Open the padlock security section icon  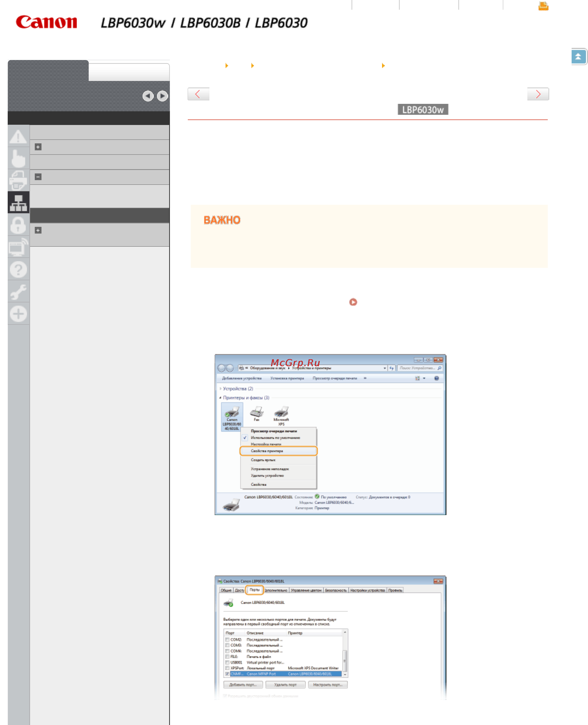[x=18, y=225]
